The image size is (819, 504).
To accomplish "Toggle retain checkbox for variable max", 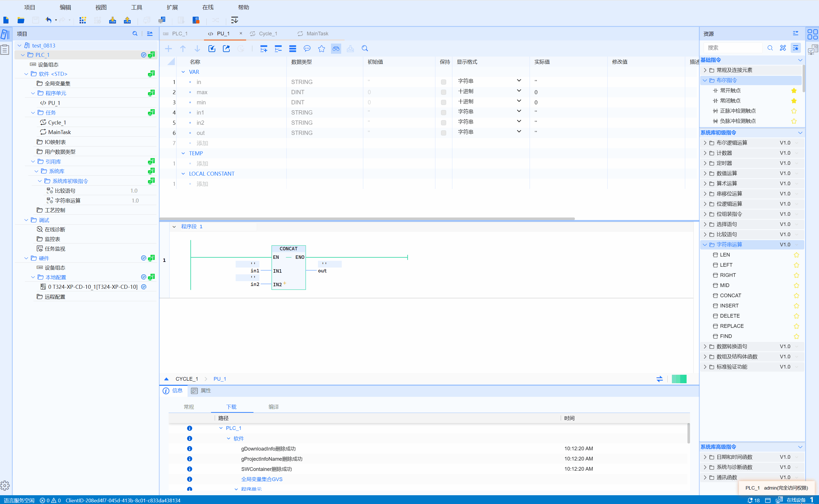I will 443,92.
